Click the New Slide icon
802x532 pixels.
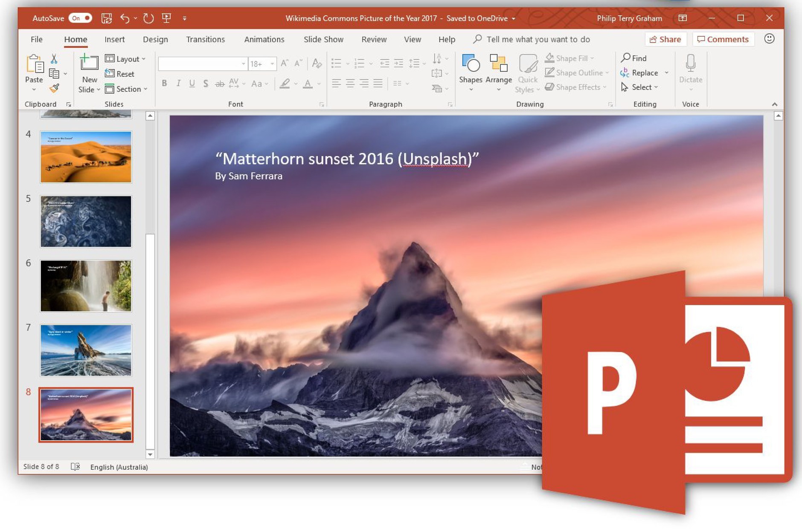[89, 62]
